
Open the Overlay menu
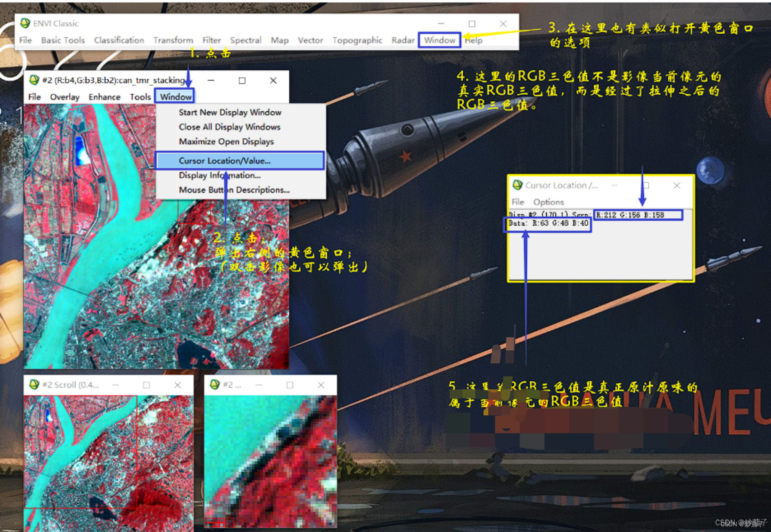tap(65, 97)
